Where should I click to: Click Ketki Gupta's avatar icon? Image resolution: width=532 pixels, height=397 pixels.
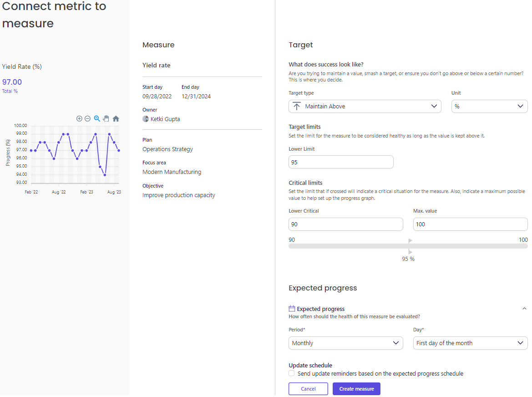click(x=145, y=119)
